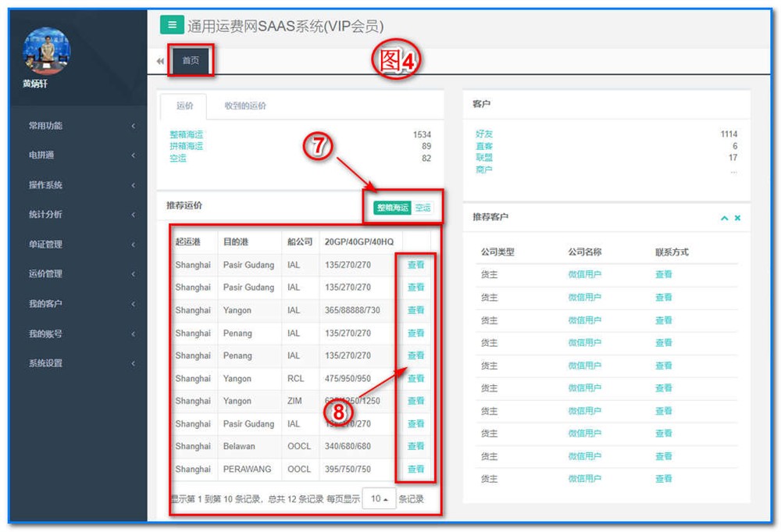View details for Shanghai to Belawan OOCL rate
This screenshot has height=532, width=781.
[415, 446]
